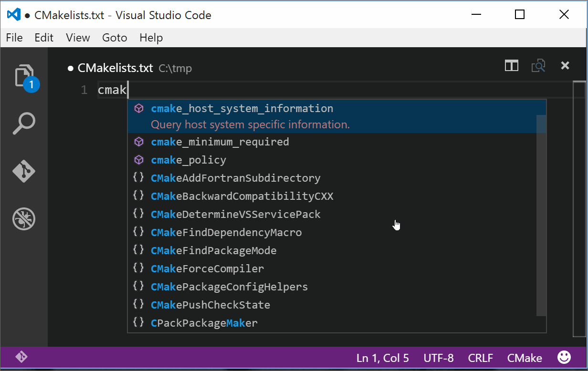Open the Edit menu
The height and width of the screenshot is (371, 588).
click(x=44, y=38)
